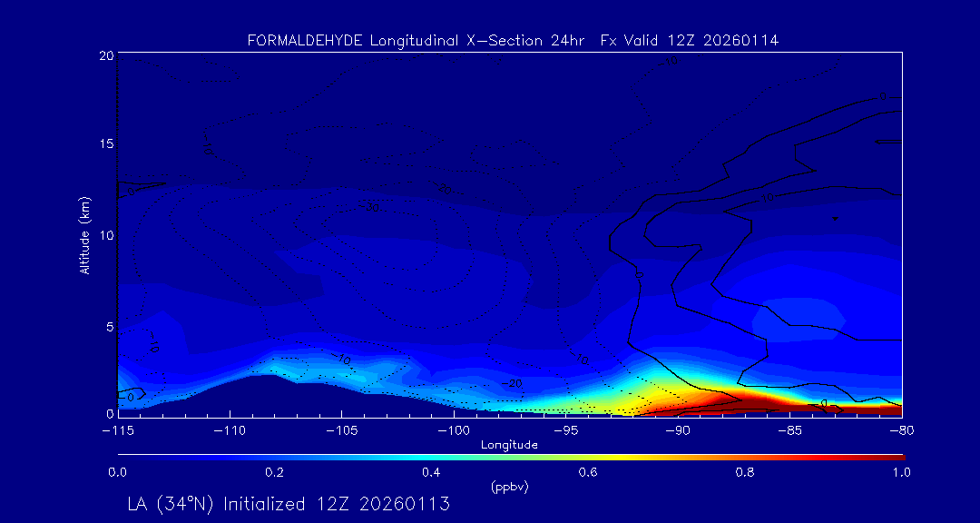Screen dimensions: 980x523
Task: Click the 0.0 color scale label
Action: [117, 473]
